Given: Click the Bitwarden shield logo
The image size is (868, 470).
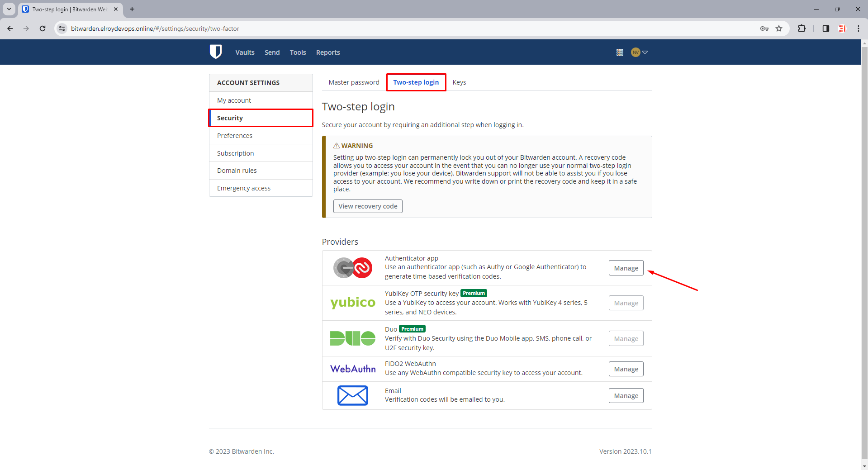Looking at the screenshot, I should (x=216, y=52).
